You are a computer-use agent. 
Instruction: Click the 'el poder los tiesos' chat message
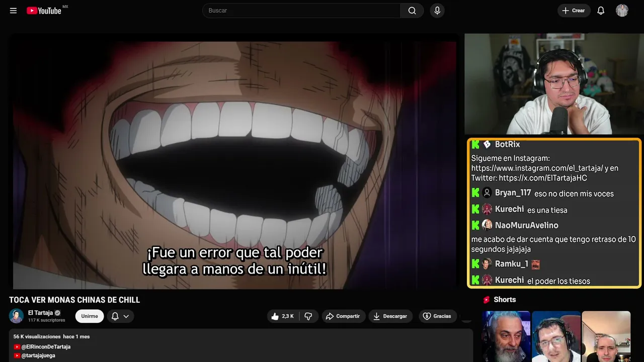tap(558, 281)
